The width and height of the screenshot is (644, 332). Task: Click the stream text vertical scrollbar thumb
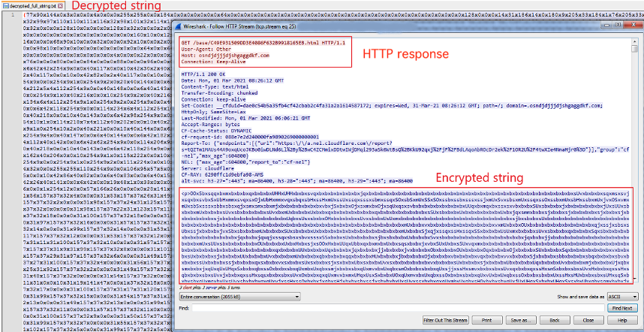click(635, 49)
